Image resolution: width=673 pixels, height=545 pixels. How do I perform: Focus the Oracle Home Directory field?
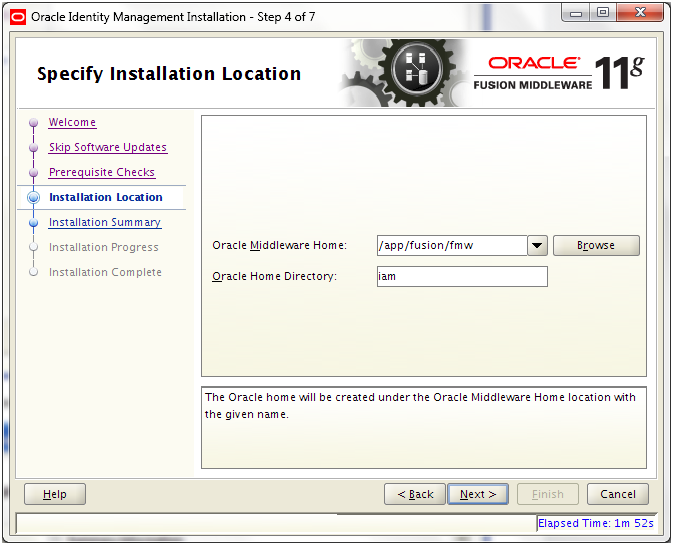coord(462,276)
